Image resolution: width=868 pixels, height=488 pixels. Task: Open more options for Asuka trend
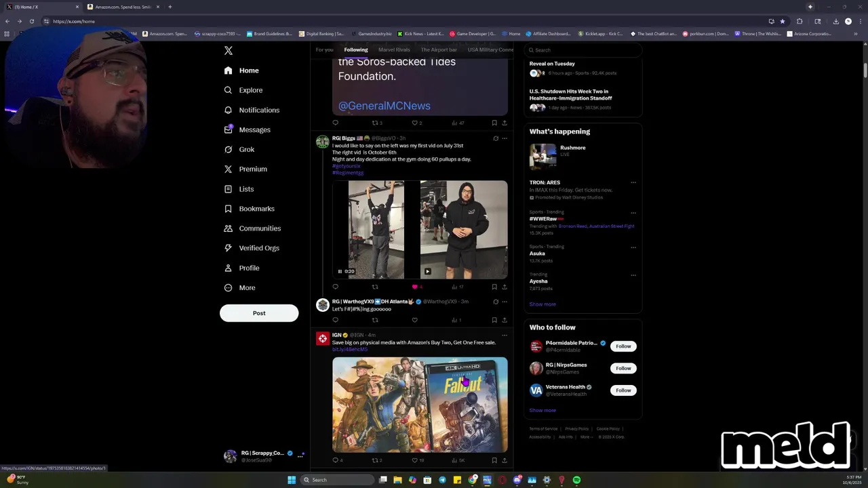click(x=633, y=247)
